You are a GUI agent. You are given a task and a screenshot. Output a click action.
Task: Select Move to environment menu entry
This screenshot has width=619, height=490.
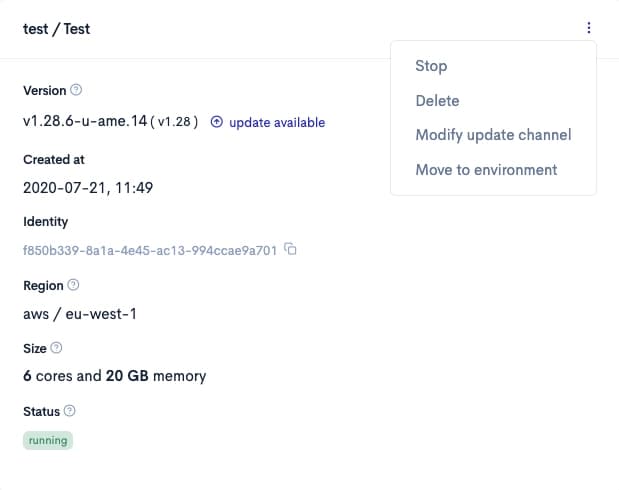486,170
